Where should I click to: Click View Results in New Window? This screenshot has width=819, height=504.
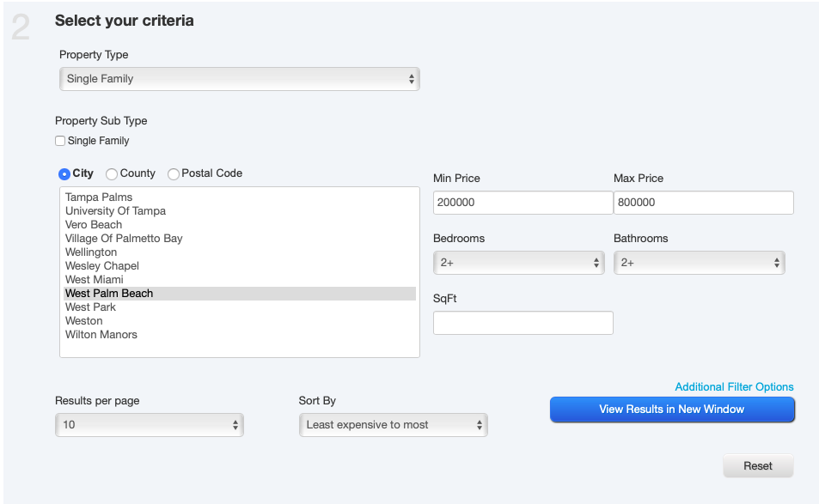672,410
